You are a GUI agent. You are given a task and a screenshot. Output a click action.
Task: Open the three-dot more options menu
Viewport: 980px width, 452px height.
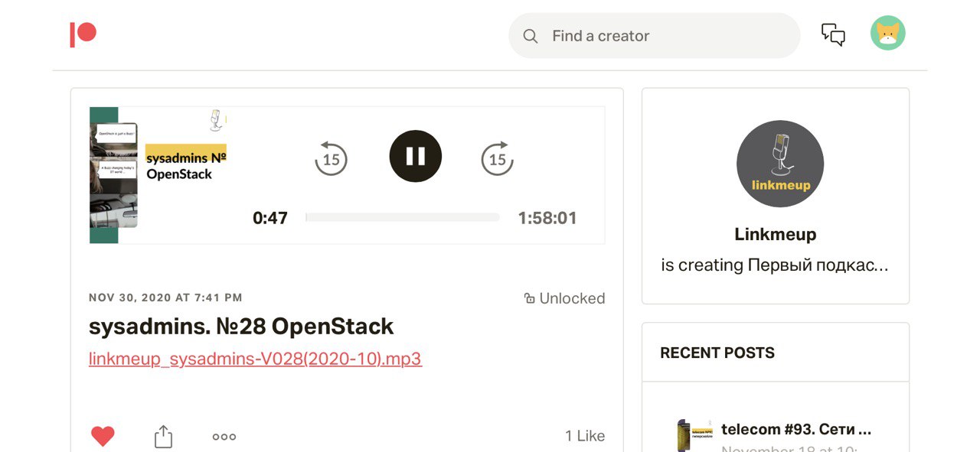pyautogui.click(x=224, y=437)
